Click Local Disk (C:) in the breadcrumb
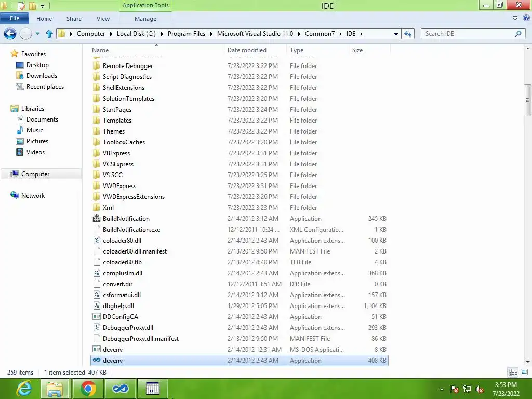This screenshot has height=399, width=532. point(136,34)
